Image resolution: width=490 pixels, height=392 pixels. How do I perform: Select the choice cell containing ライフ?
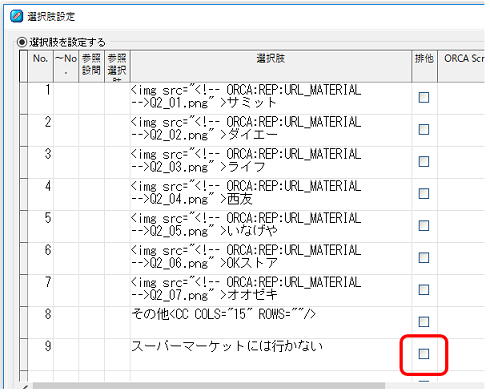click(x=271, y=162)
